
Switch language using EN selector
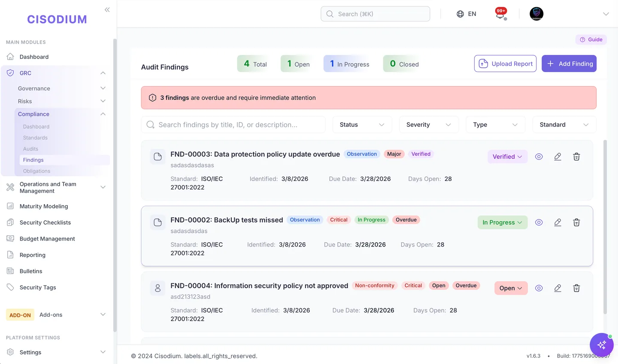(x=466, y=14)
